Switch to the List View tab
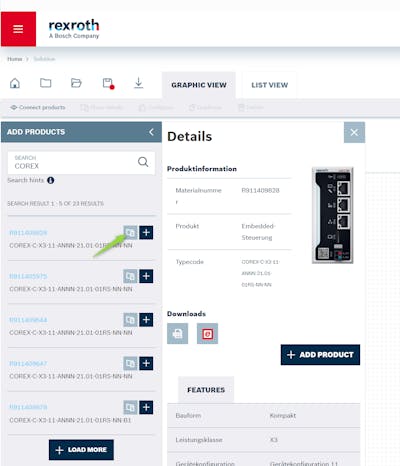This screenshot has width=400, height=466. (x=270, y=85)
